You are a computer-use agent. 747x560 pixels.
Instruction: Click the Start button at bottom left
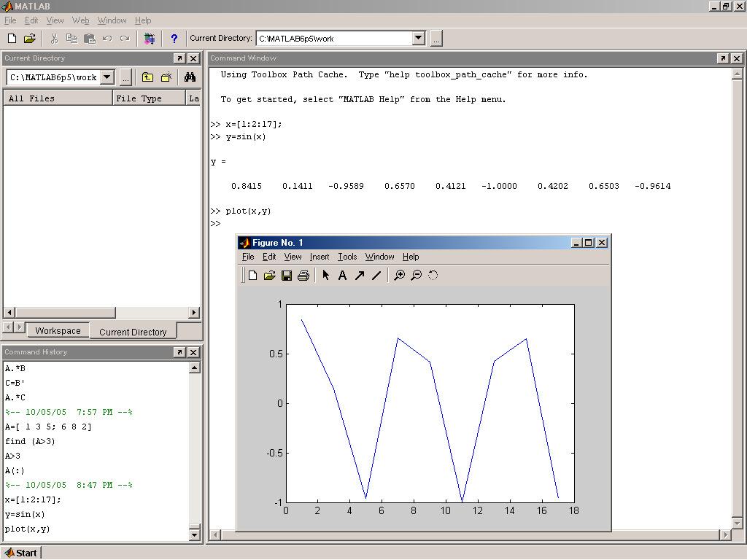tap(21, 553)
